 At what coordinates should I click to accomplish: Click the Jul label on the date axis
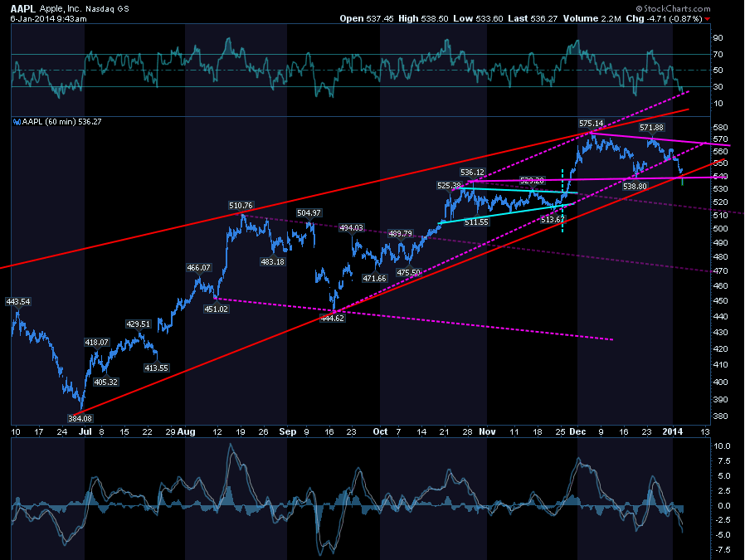(85, 431)
